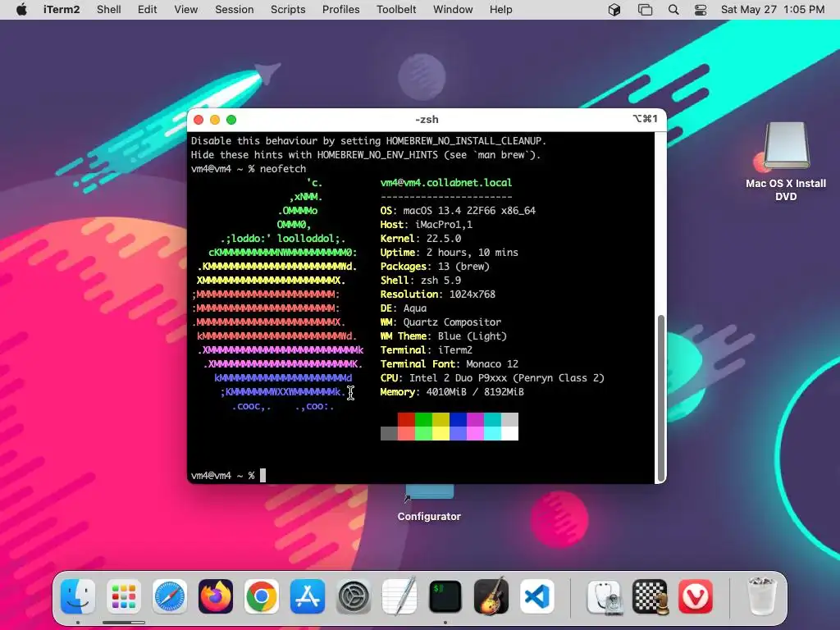Open Launchpad in the Dock
Viewport: 840px width, 630px height.
click(124, 596)
